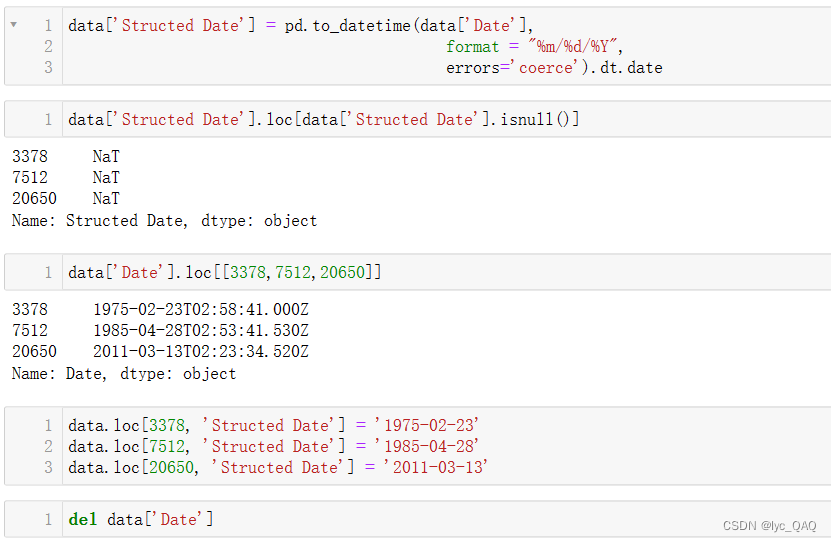Click the output row 20650 NaT
The height and width of the screenshot is (542, 831).
tap(66, 199)
